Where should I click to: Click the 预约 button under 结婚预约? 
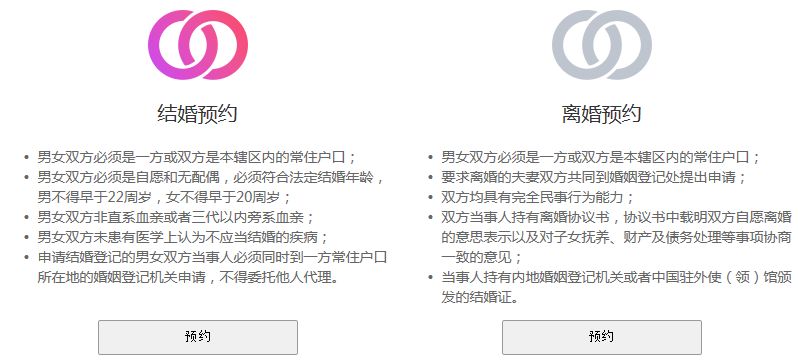tap(197, 337)
